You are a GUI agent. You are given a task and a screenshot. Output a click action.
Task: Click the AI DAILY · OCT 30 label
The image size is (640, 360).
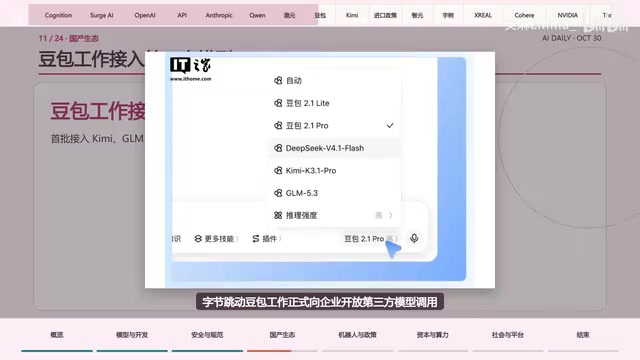click(x=571, y=38)
